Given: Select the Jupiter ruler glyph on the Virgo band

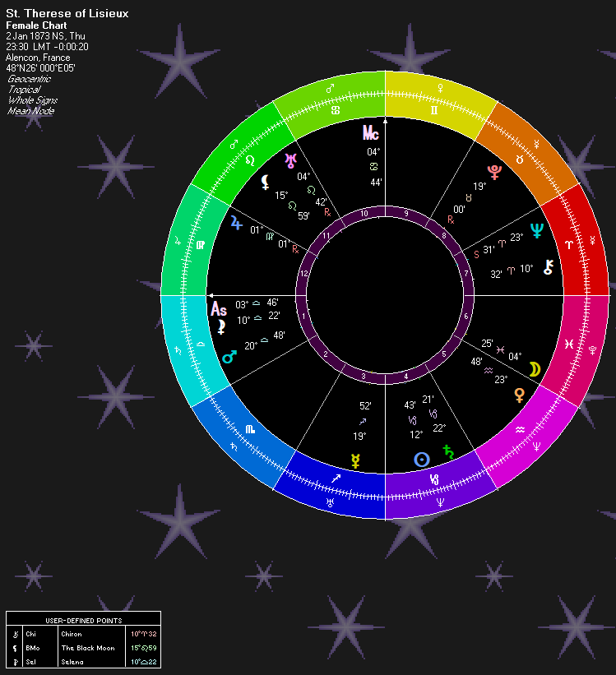Looking at the screenshot, I should coord(178,241).
